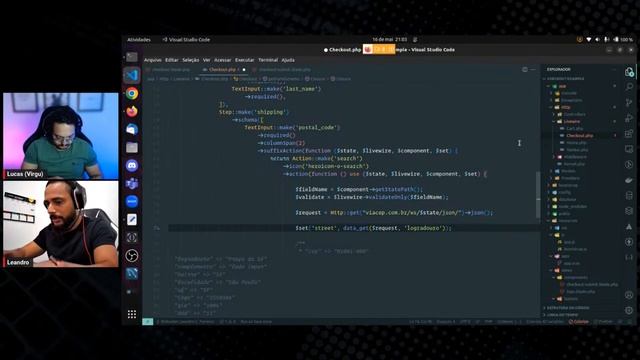The height and width of the screenshot is (360, 640).
Task: Click Atividades in the top bar
Action: (139, 40)
